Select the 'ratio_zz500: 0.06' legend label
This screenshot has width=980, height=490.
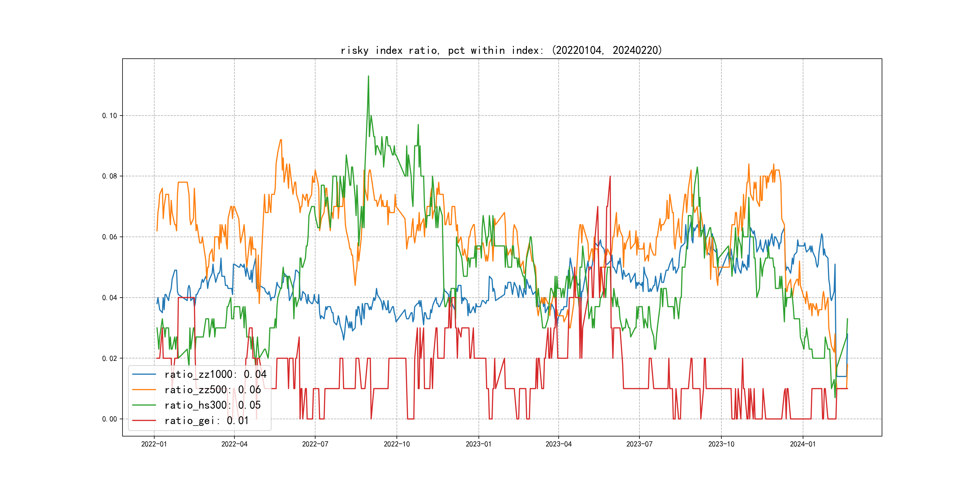(212, 390)
